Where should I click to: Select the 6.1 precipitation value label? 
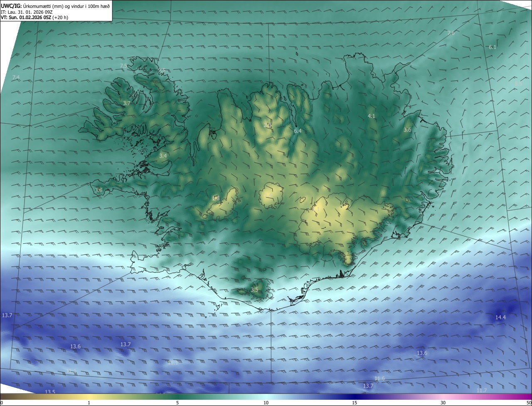click(x=493, y=47)
